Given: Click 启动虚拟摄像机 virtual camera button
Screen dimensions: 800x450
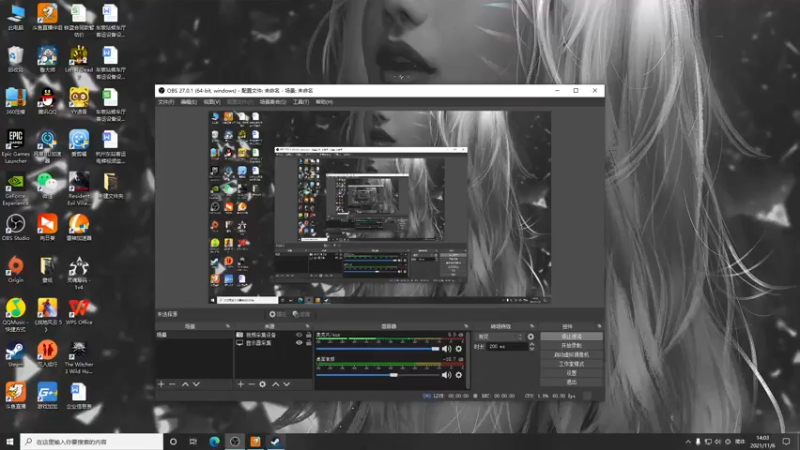Looking at the screenshot, I should tap(571, 355).
